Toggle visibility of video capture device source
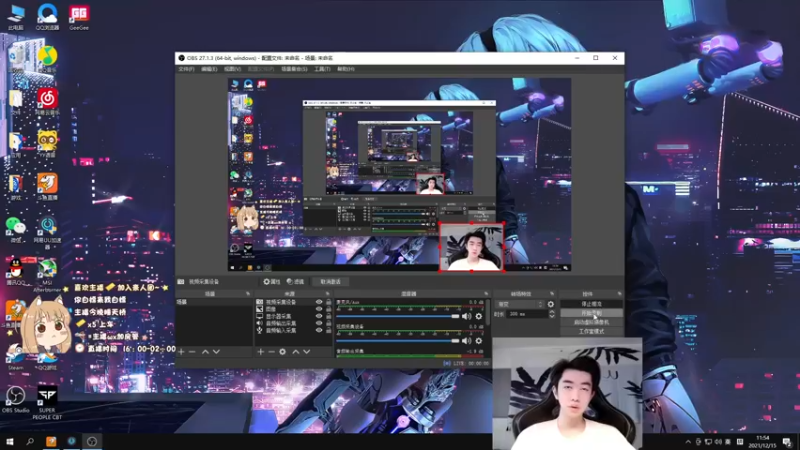800x450 pixels. click(x=319, y=302)
